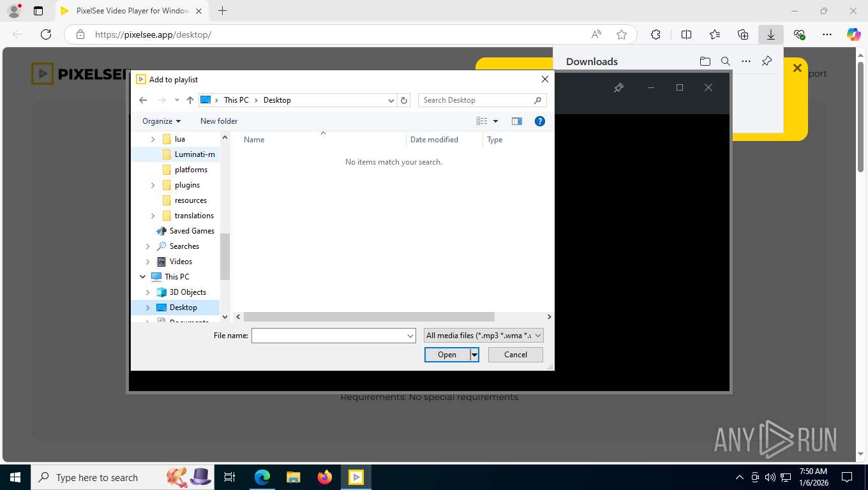Select the resources folder
The height and width of the screenshot is (490, 868).
[191, 200]
